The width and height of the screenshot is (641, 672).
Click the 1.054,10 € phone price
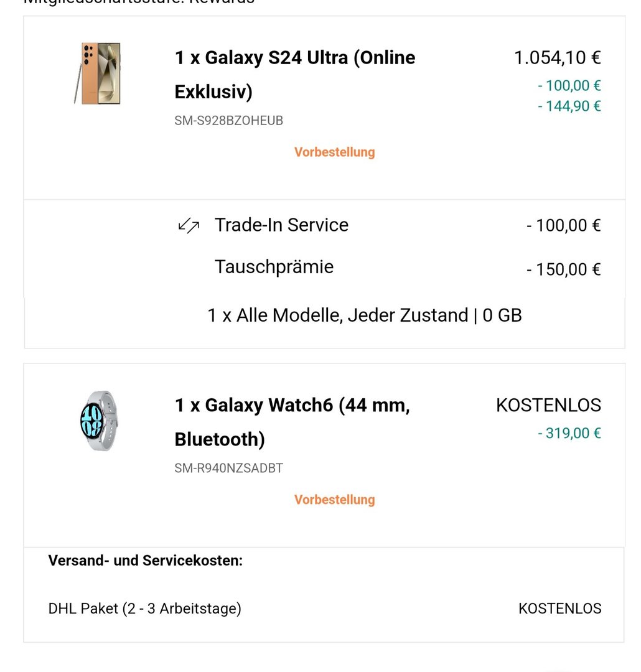point(557,58)
